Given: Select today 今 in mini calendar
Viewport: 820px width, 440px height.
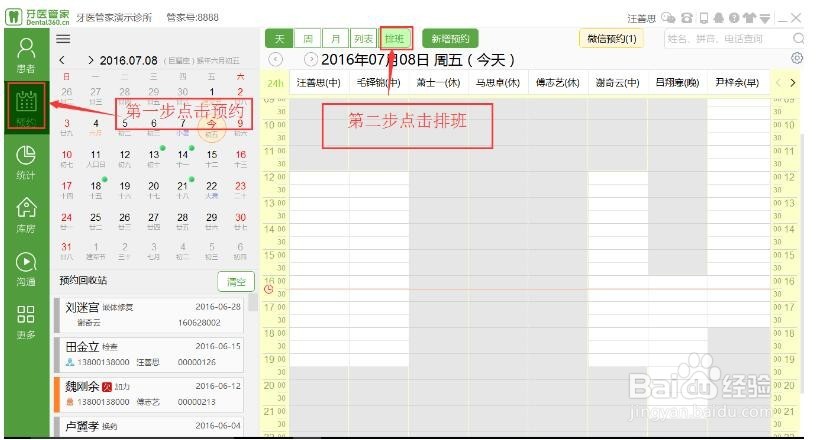Looking at the screenshot, I should 211,127.
